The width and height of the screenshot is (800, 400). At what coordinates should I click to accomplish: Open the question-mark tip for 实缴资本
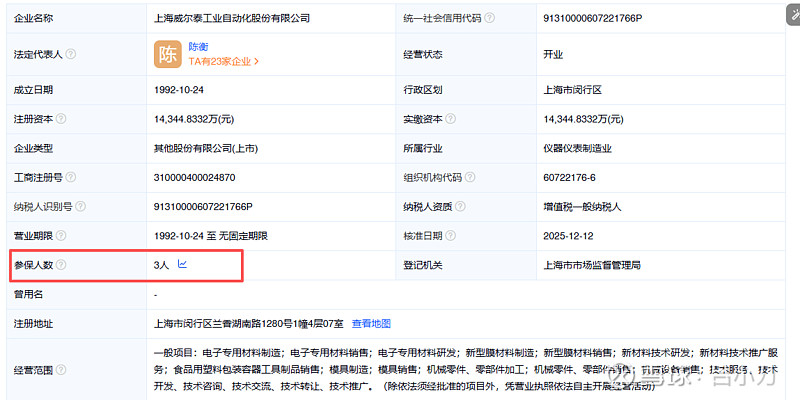(451, 119)
